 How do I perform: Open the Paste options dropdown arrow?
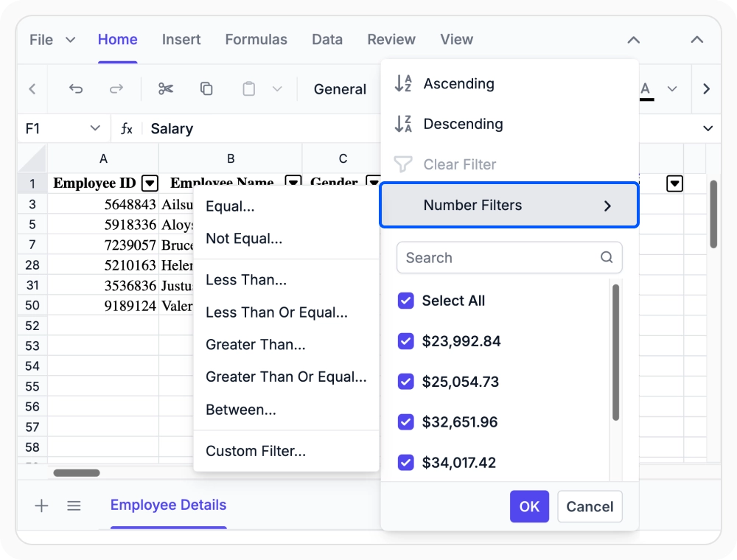pyautogui.click(x=277, y=89)
